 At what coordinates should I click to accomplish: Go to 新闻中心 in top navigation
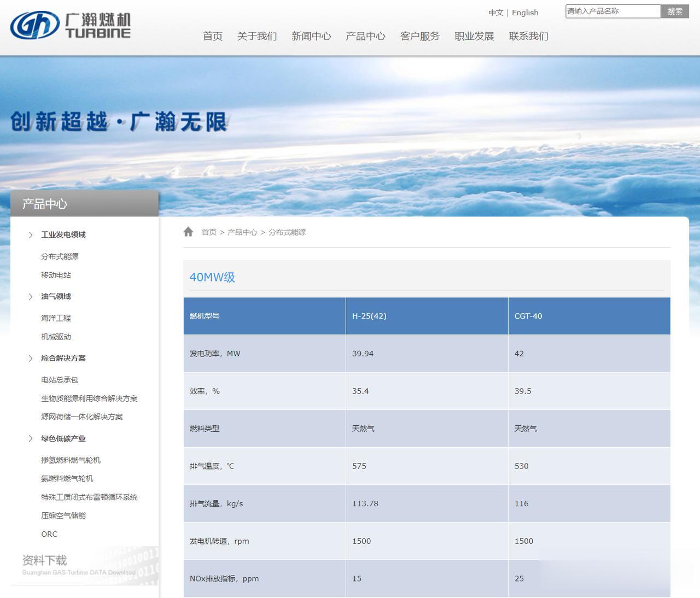coord(311,36)
